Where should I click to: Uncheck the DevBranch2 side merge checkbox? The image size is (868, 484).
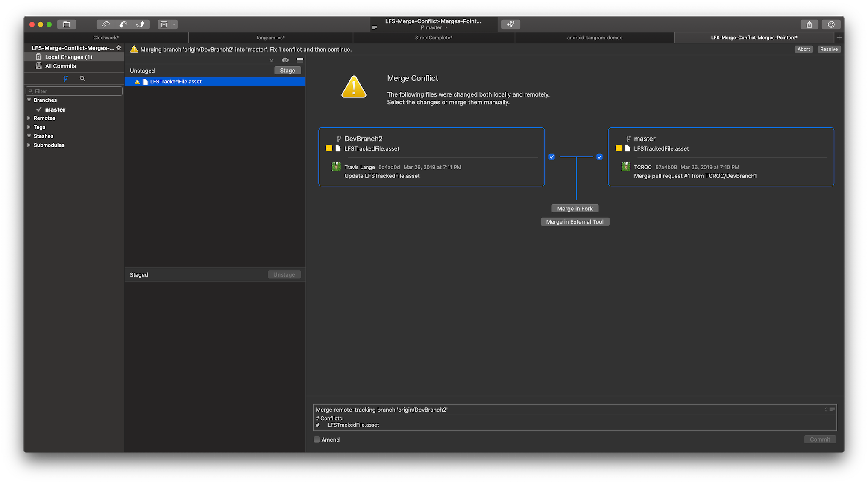click(x=551, y=156)
